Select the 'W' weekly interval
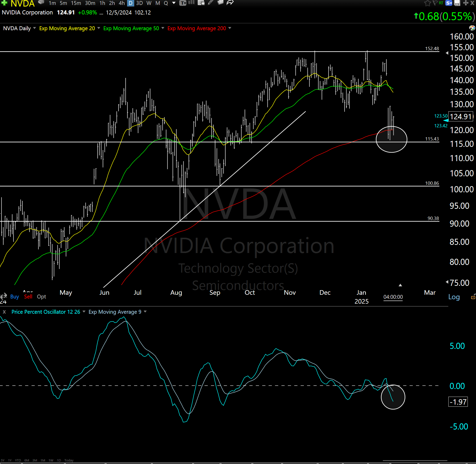 [x=148, y=3]
